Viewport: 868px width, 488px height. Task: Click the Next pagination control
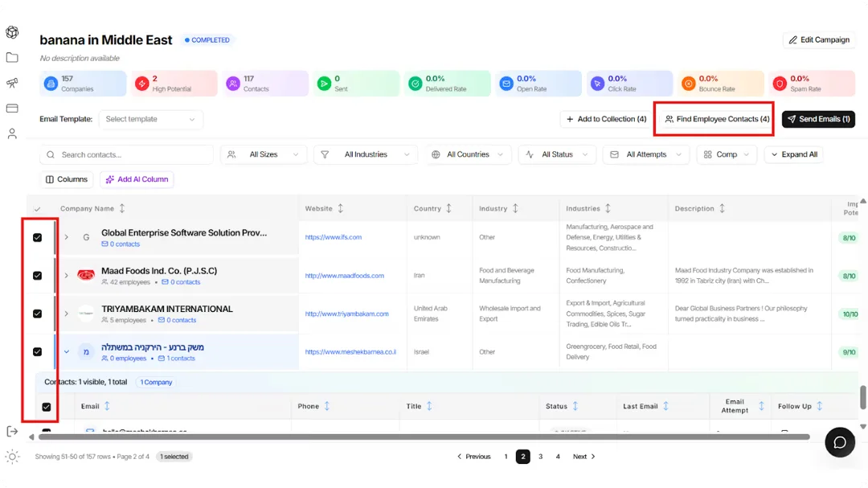pyautogui.click(x=581, y=456)
